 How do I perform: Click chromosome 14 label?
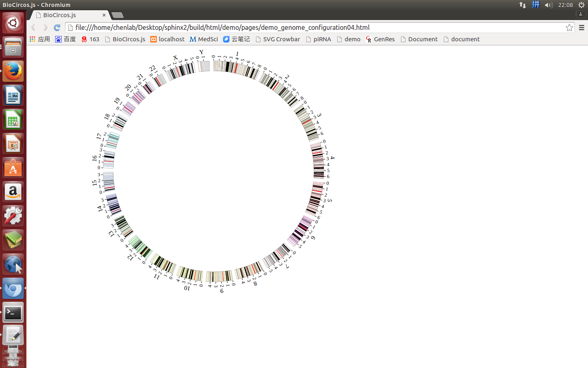pyautogui.click(x=100, y=209)
